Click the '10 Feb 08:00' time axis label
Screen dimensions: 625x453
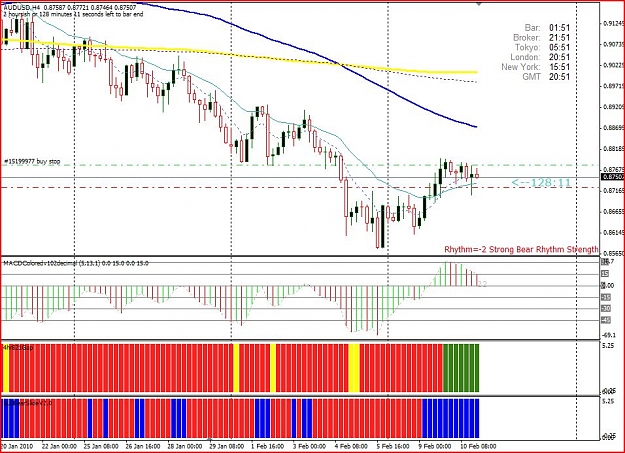[x=478, y=446]
